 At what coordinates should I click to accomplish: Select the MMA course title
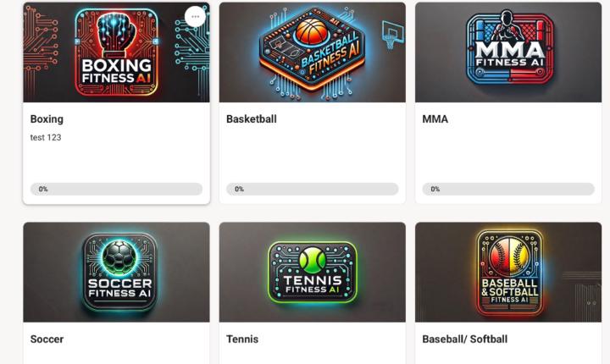(435, 119)
